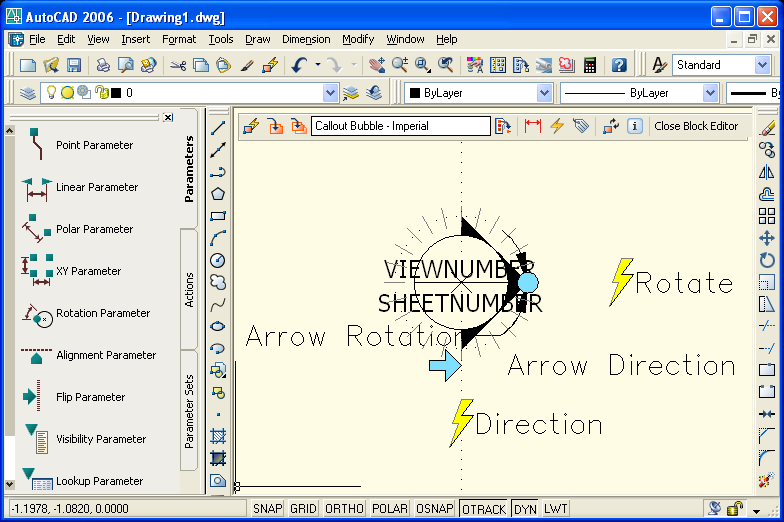Open the status bar tray menu arrow
Viewport: 784px width, 522px height.
pos(756,511)
